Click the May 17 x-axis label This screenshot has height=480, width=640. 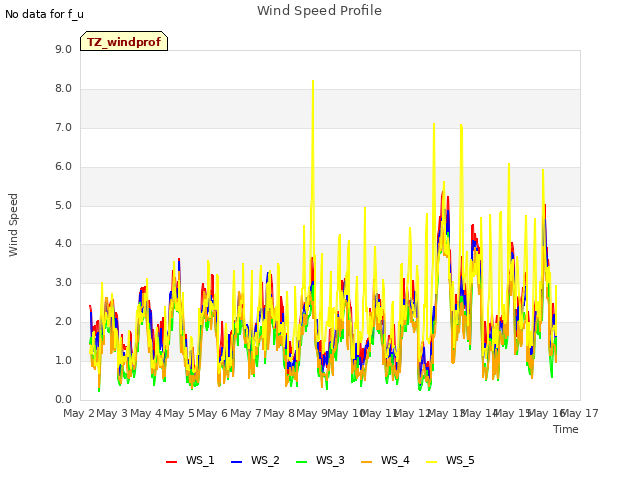point(580,413)
